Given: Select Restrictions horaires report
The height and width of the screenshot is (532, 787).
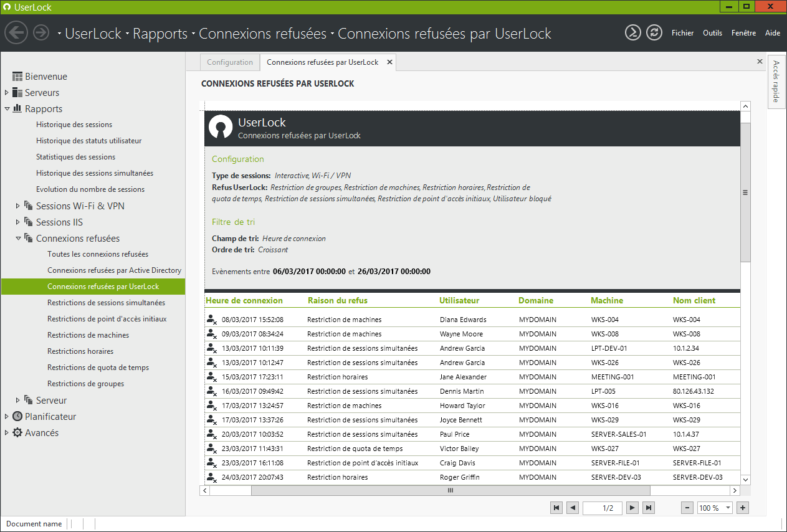Looking at the screenshot, I should (80, 351).
